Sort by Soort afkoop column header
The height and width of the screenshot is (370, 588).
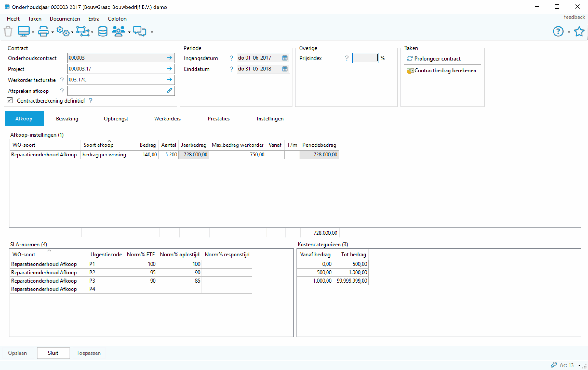98,145
